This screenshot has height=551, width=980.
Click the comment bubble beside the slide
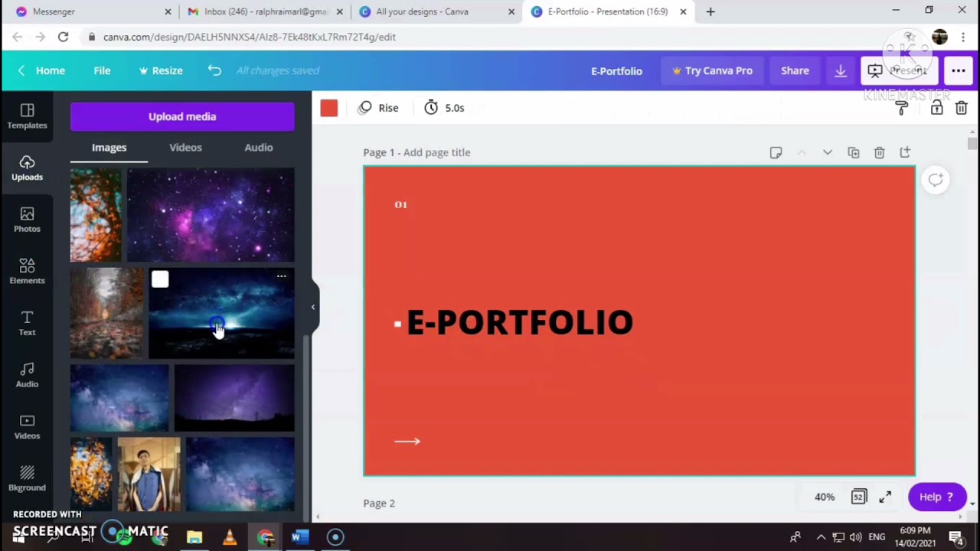point(936,180)
